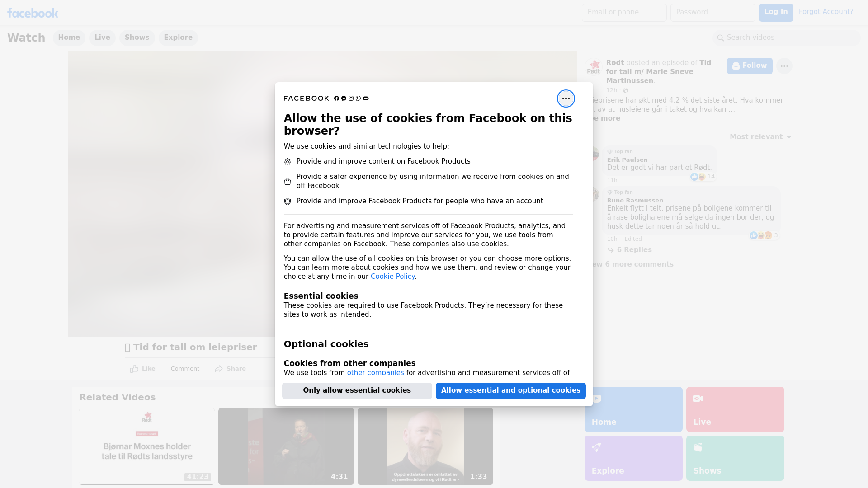Open the blue Home tile
868x488 pixels.
633,409
